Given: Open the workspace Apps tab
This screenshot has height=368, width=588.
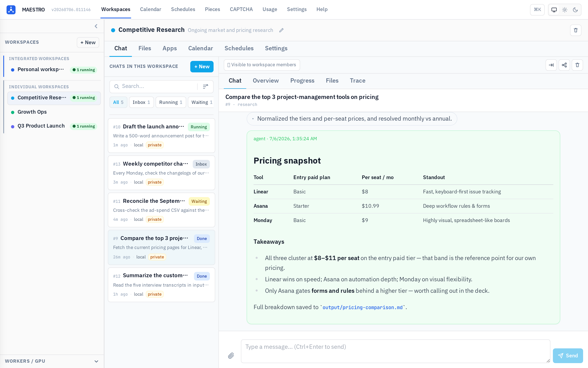Looking at the screenshot, I should tap(170, 48).
